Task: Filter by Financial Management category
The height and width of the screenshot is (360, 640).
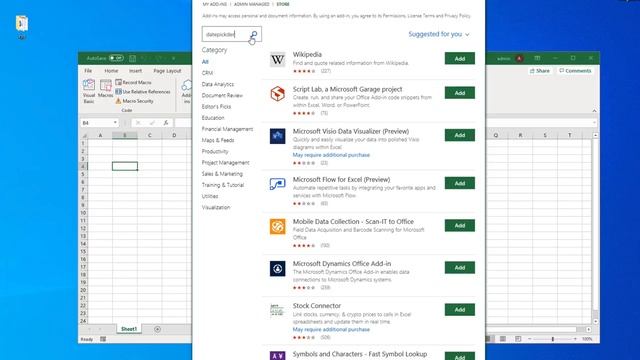Action: click(227, 129)
